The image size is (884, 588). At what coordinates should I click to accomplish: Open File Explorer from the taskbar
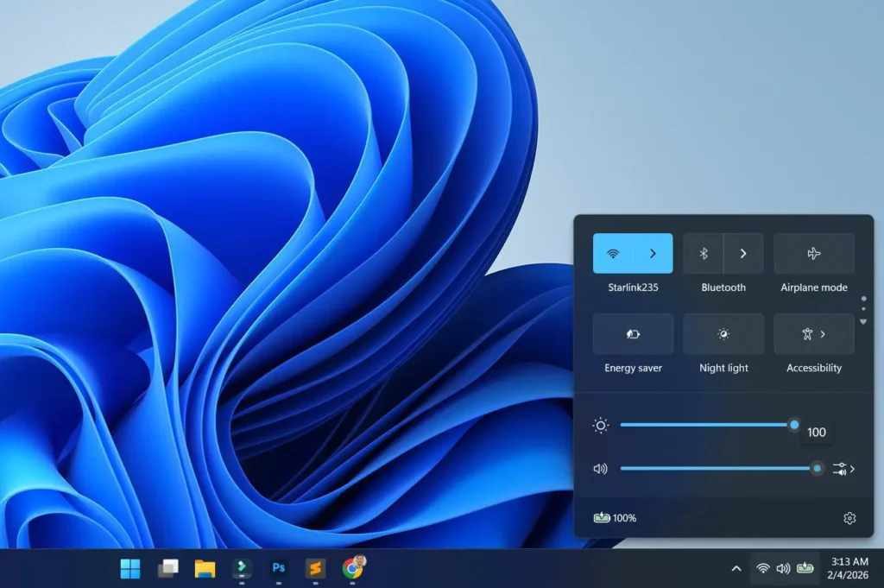point(204,569)
